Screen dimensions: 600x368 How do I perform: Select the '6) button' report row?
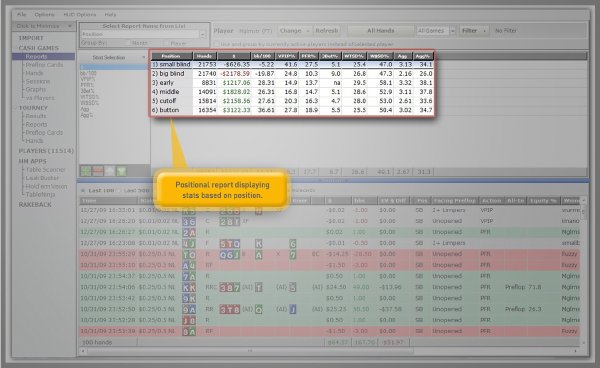(292, 110)
